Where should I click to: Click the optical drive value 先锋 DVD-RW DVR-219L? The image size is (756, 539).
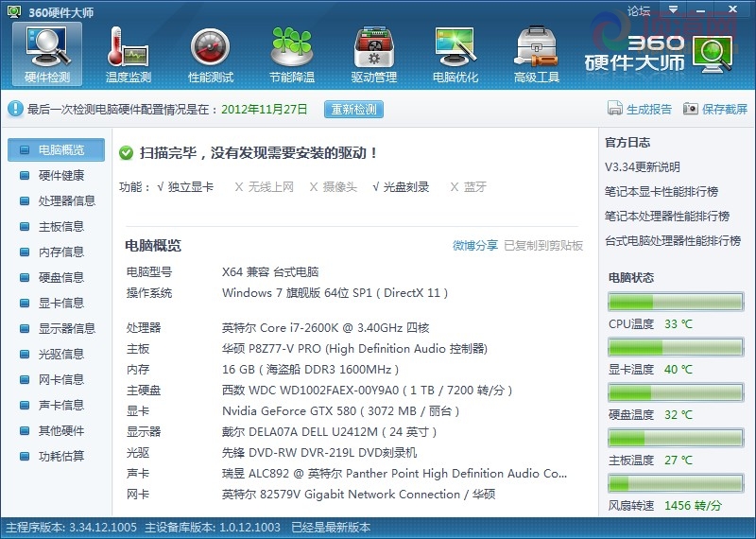pyautogui.click(x=319, y=453)
